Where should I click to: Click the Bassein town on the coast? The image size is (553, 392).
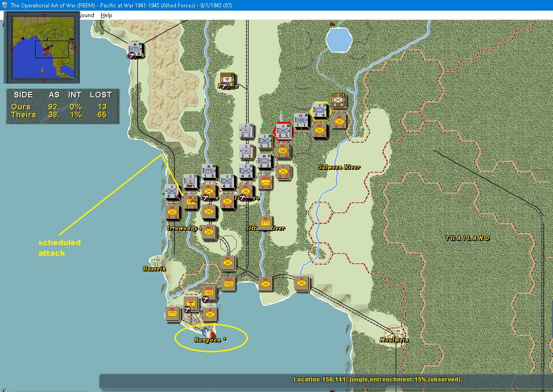tap(155, 261)
